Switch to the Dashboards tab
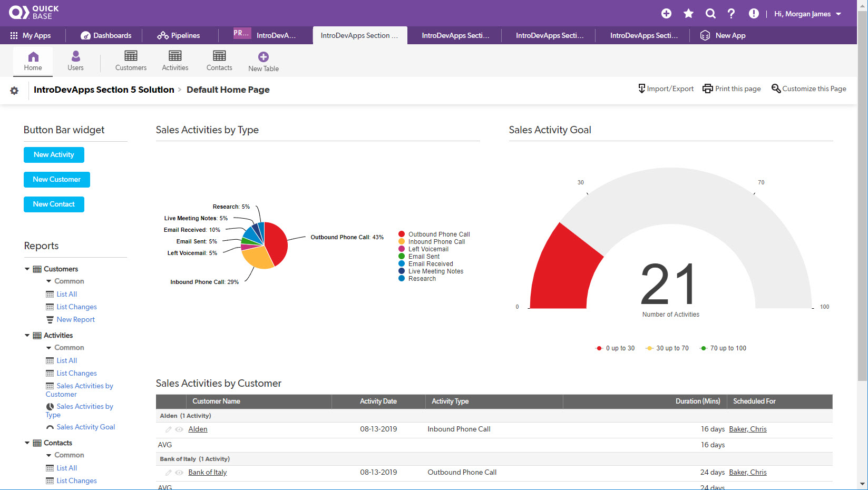The width and height of the screenshot is (868, 490). click(106, 36)
